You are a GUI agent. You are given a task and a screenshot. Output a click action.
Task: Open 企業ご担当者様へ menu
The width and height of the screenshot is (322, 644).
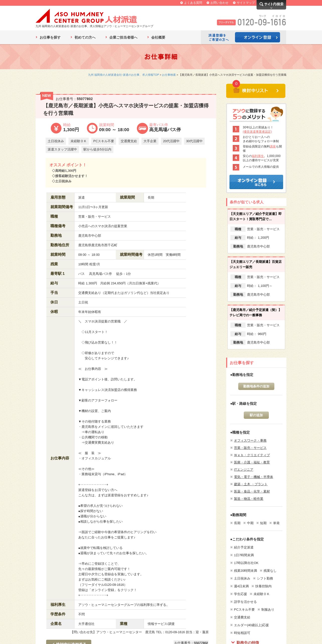tap(121, 37)
